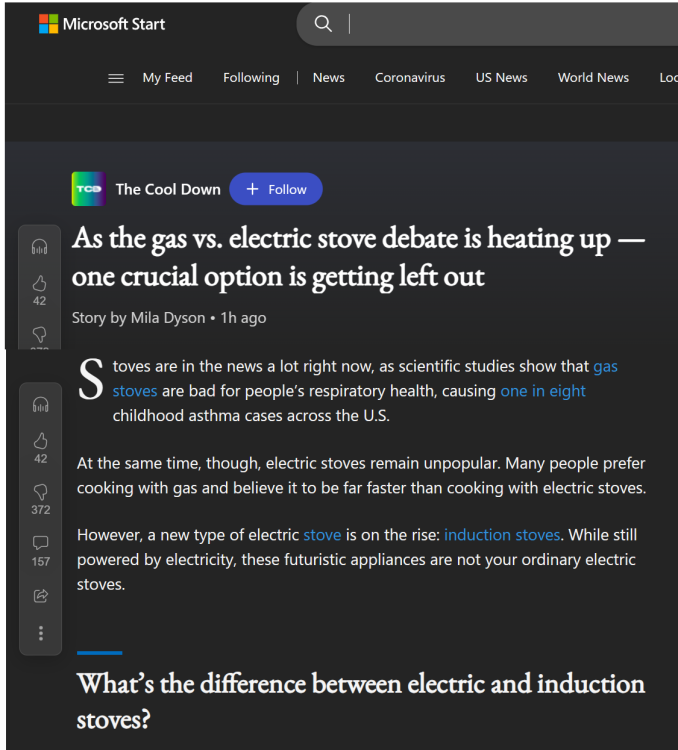The image size is (678, 750).
Task: Click the share article icon
Action: click(41, 596)
